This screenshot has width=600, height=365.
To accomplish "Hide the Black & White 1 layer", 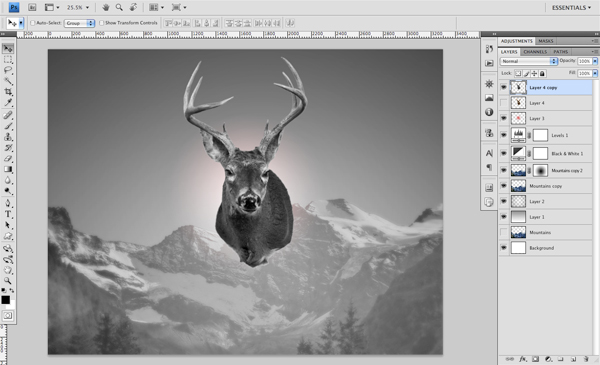I will point(504,153).
